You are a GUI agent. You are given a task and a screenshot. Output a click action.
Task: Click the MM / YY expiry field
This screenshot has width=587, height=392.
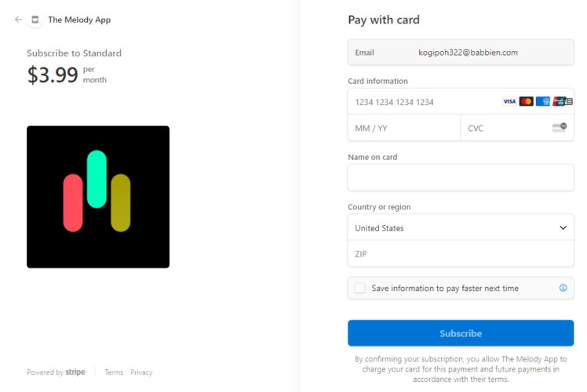pyautogui.click(x=403, y=128)
